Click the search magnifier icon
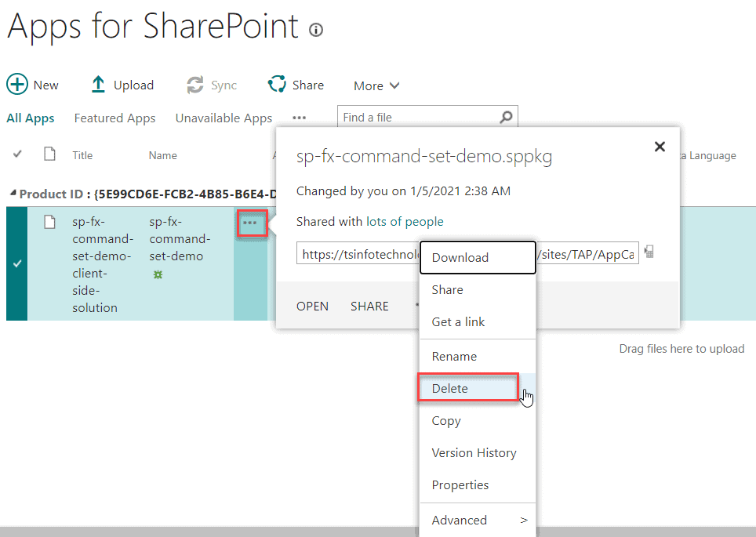 [506, 117]
